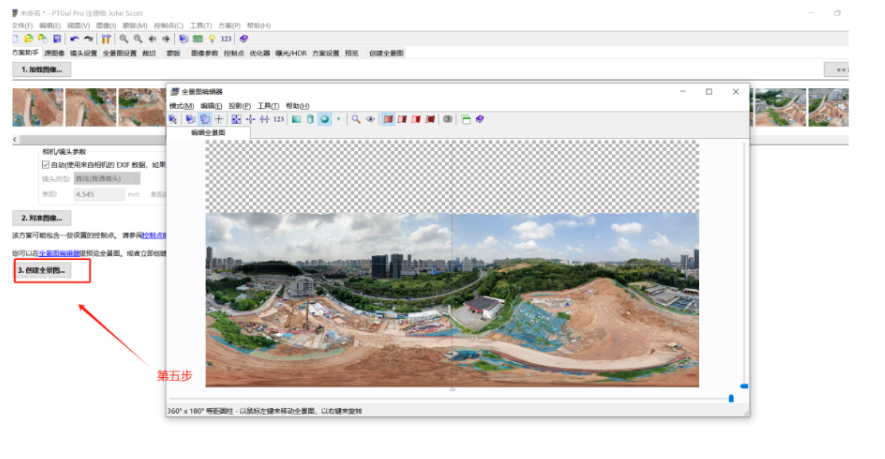The width and height of the screenshot is (885, 459).
Task: Click New Project icon in PTGui toolbar
Action: pos(15,38)
